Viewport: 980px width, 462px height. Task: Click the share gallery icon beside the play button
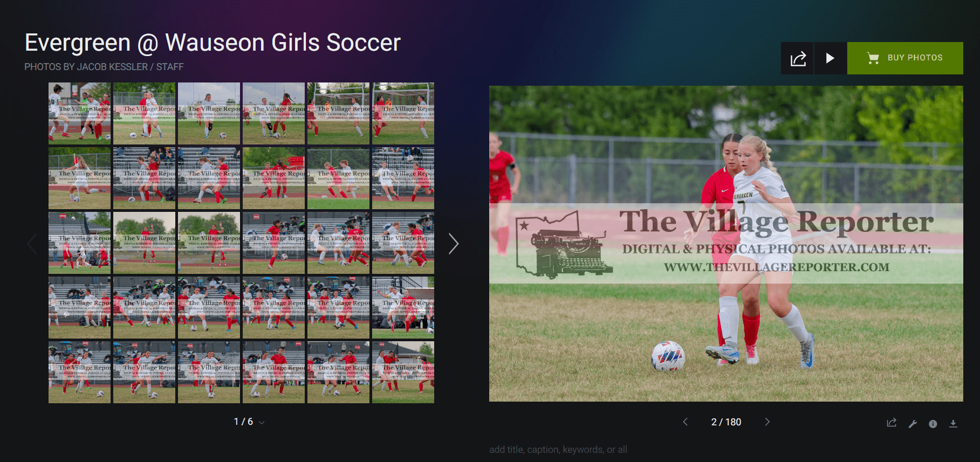pos(797,58)
